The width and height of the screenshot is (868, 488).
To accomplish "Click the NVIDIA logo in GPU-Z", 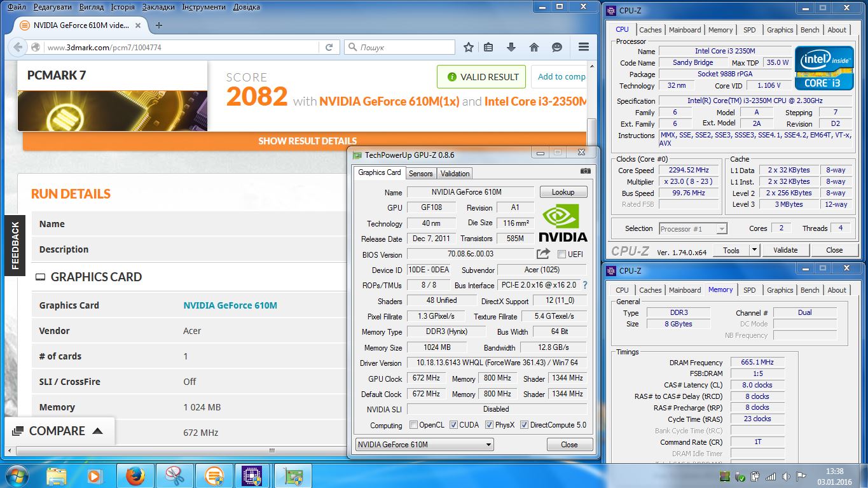I will (x=563, y=223).
